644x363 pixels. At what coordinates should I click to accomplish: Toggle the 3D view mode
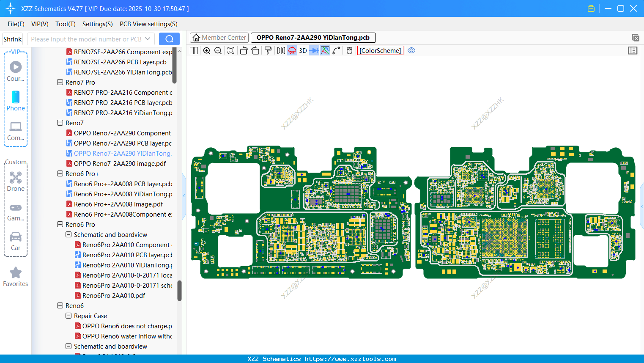tap(303, 50)
